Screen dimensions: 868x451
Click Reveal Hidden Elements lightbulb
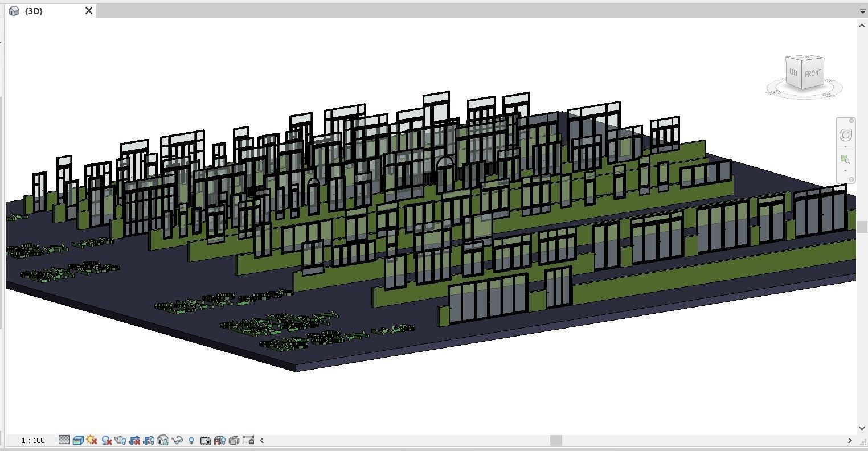point(191,440)
